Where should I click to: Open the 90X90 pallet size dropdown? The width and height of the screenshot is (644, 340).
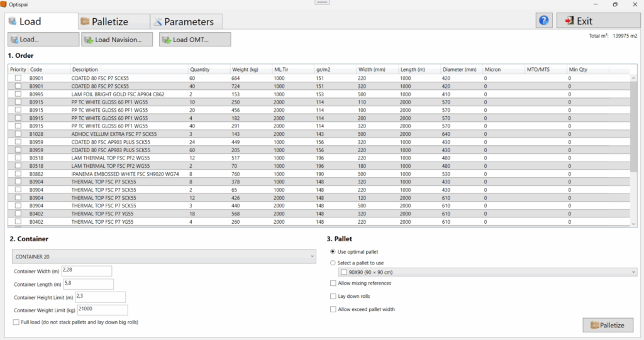(487, 272)
